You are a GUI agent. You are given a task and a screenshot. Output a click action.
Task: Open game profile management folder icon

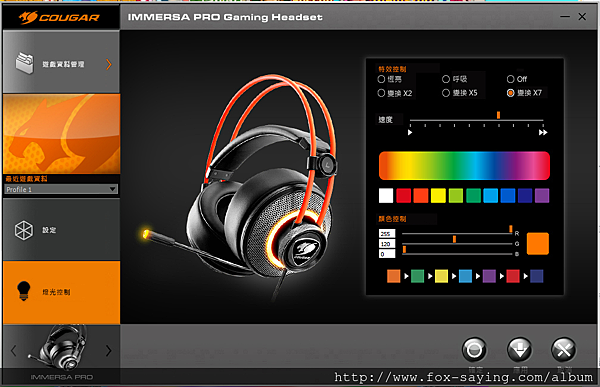point(25,63)
